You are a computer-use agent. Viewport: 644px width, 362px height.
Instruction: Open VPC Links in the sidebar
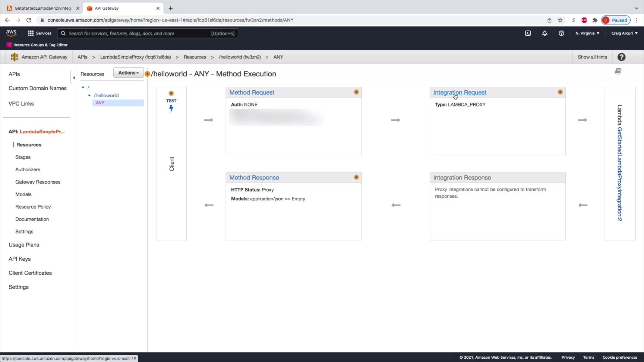click(21, 104)
